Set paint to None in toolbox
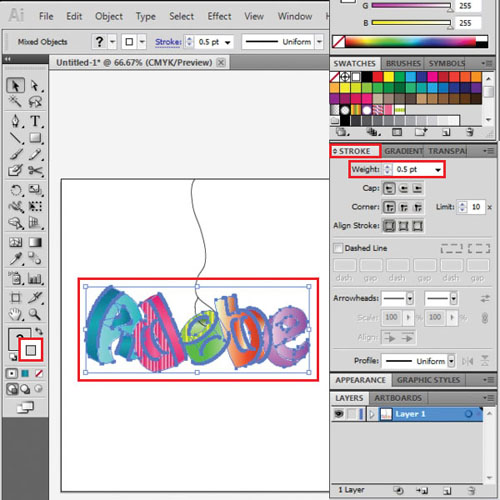This screenshot has height=500, width=500. [x=39, y=374]
